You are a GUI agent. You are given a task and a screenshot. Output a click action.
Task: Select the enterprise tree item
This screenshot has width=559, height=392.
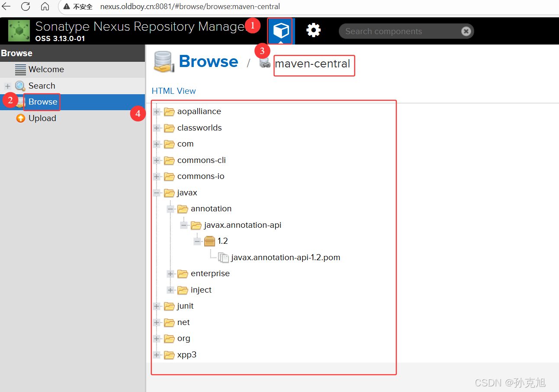[x=210, y=274]
